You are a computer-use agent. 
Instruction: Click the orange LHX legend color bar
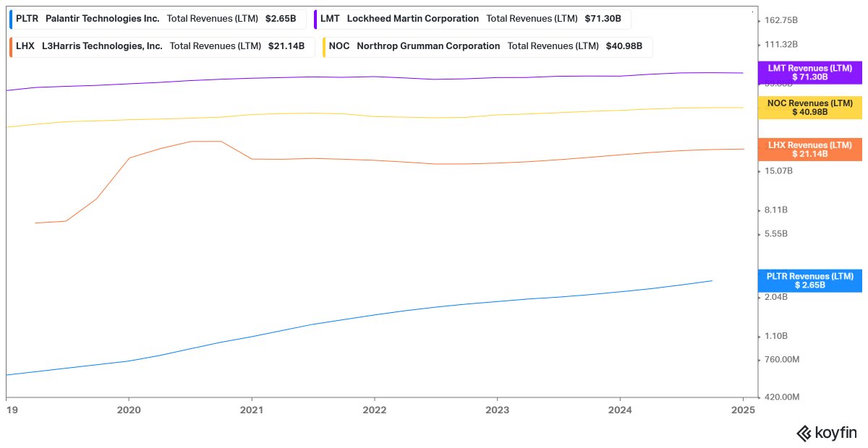pyautogui.click(x=11, y=46)
